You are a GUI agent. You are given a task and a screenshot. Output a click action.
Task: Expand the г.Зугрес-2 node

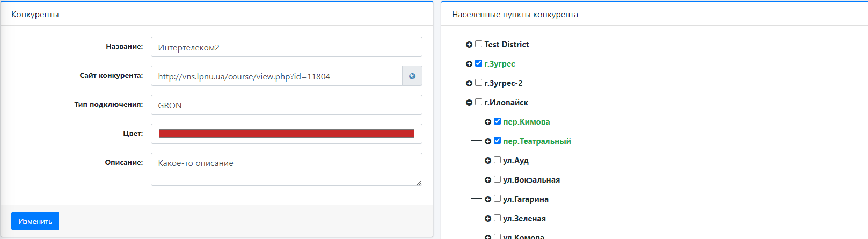pyautogui.click(x=469, y=83)
